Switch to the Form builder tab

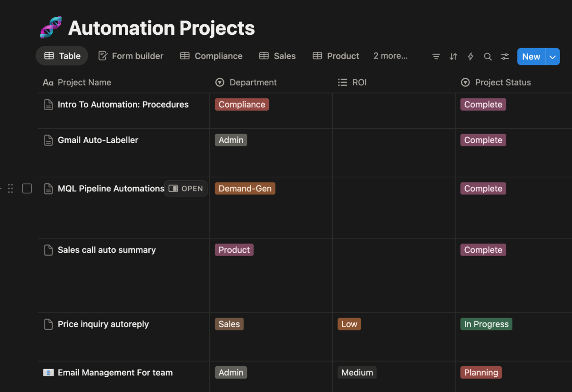point(131,56)
